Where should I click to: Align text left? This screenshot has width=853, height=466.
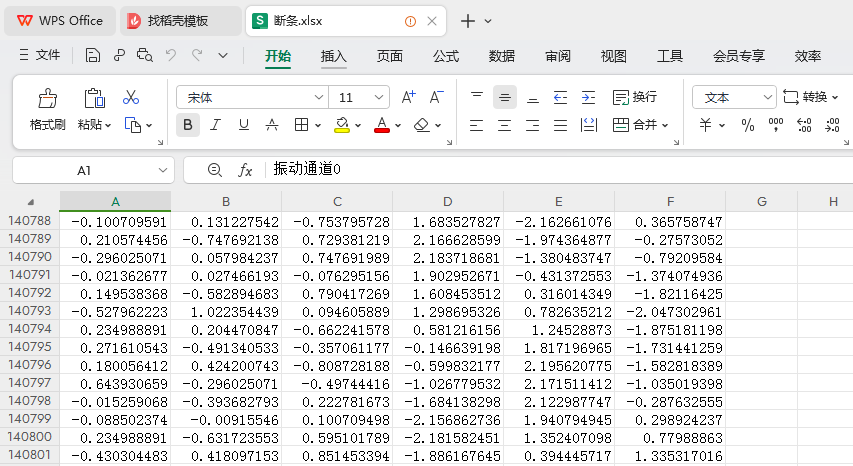477,125
